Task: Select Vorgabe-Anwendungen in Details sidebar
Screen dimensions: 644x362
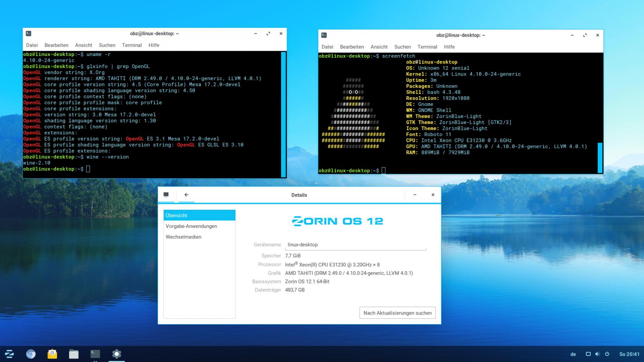Action: click(x=199, y=226)
